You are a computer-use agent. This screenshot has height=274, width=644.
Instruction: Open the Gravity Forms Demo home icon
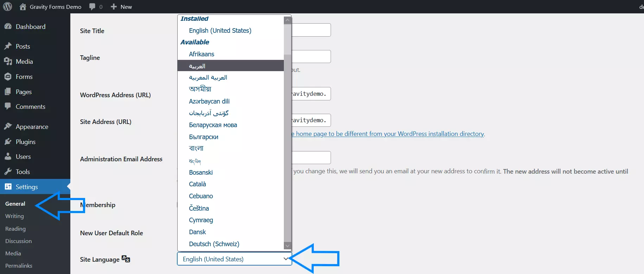pyautogui.click(x=23, y=7)
